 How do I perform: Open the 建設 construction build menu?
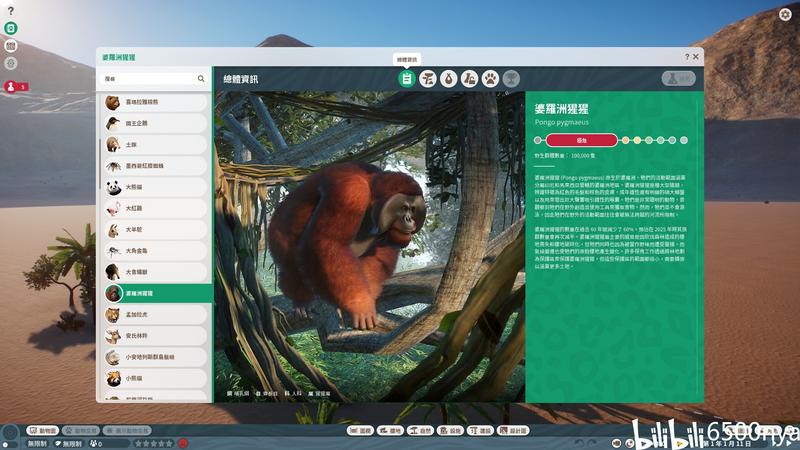[481, 431]
